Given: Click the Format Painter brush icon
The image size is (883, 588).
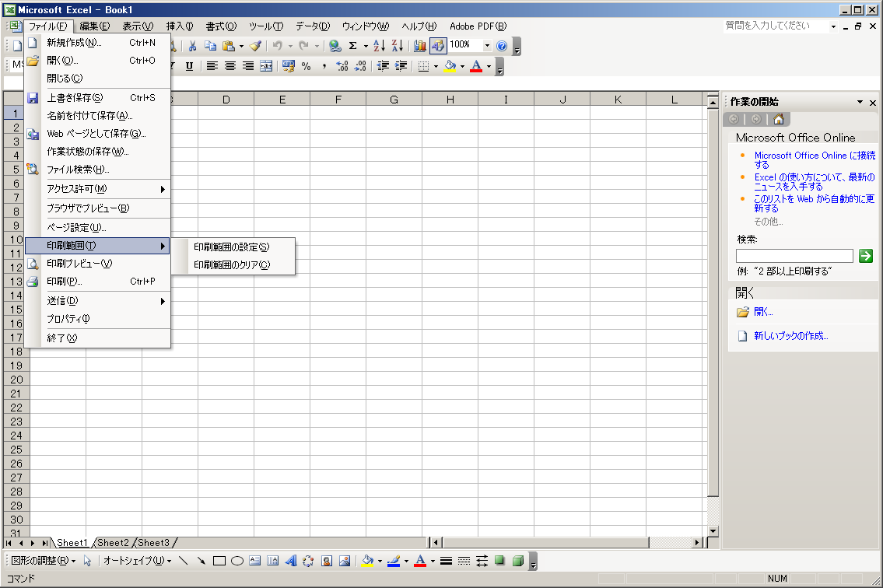Looking at the screenshot, I should click(255, 46).
